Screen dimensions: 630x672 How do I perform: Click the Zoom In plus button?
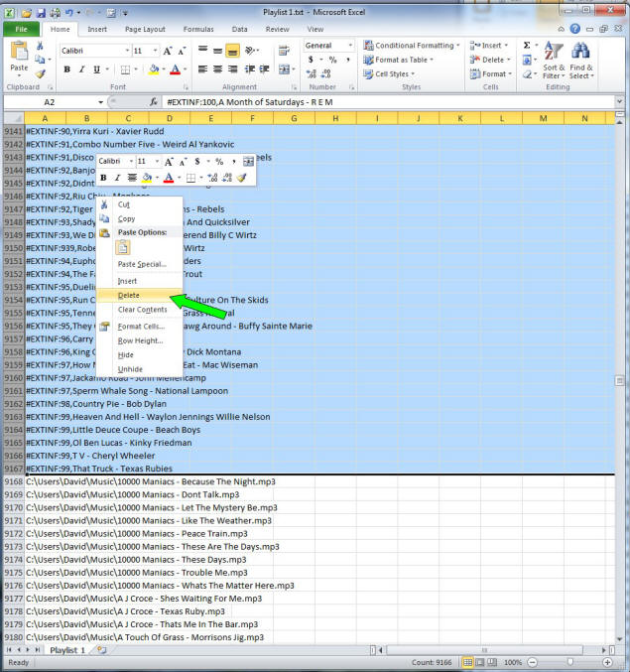607,663
